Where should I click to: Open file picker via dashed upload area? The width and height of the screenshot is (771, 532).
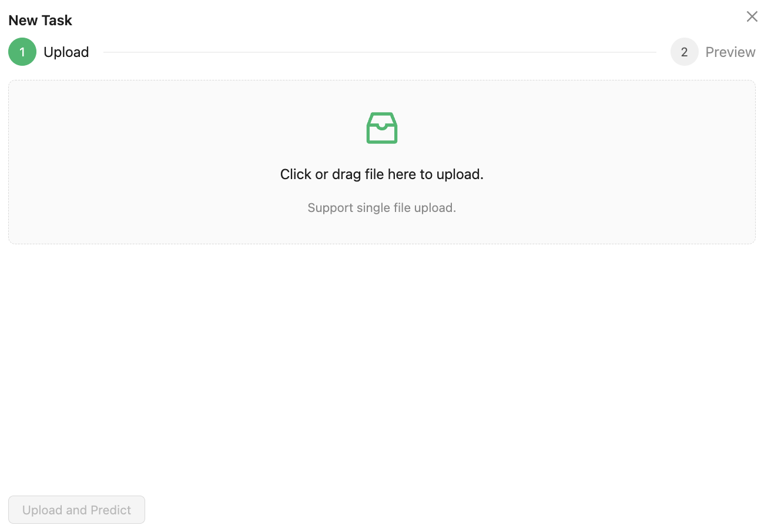pyautogui.click(x=382, y=162)
